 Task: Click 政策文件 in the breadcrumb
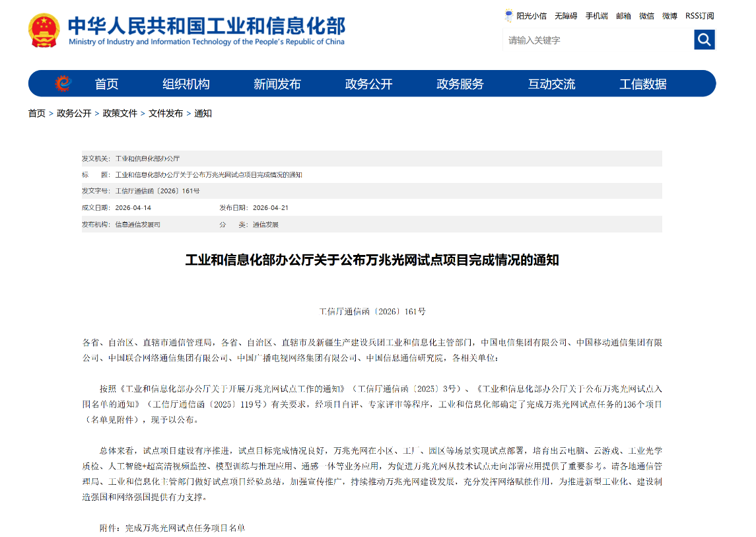coord(120,114)
